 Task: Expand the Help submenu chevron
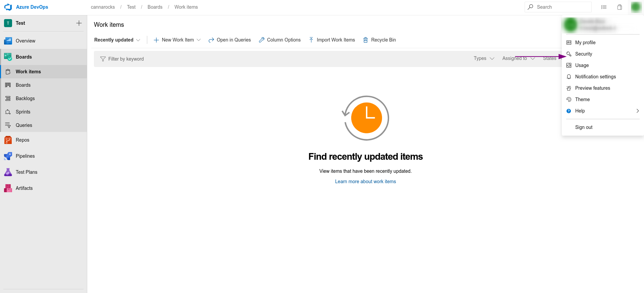[x=638, y=111]
